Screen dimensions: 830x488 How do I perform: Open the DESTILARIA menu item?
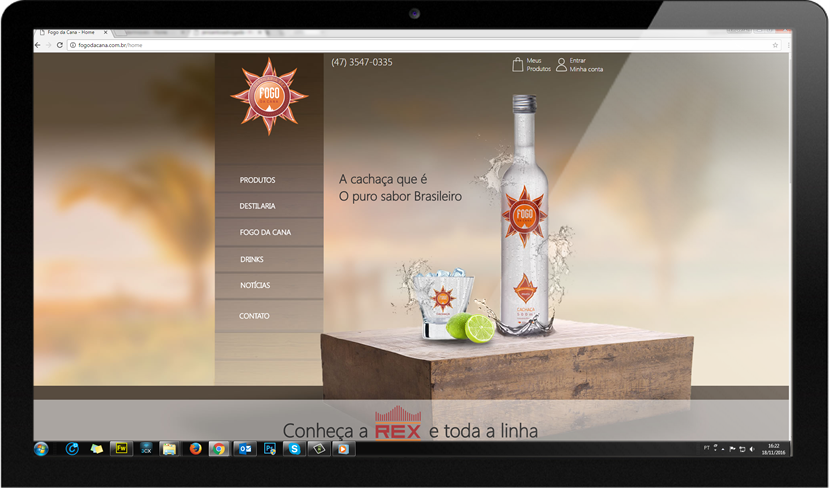click(x=257, y=206)
